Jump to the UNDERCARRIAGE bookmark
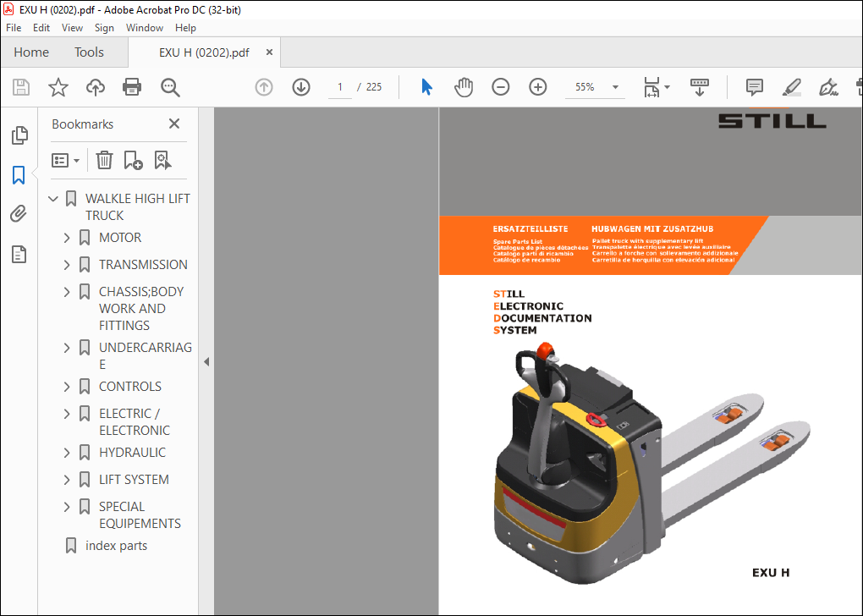Screen dimensions: 863x616 (x=146, y=355)
